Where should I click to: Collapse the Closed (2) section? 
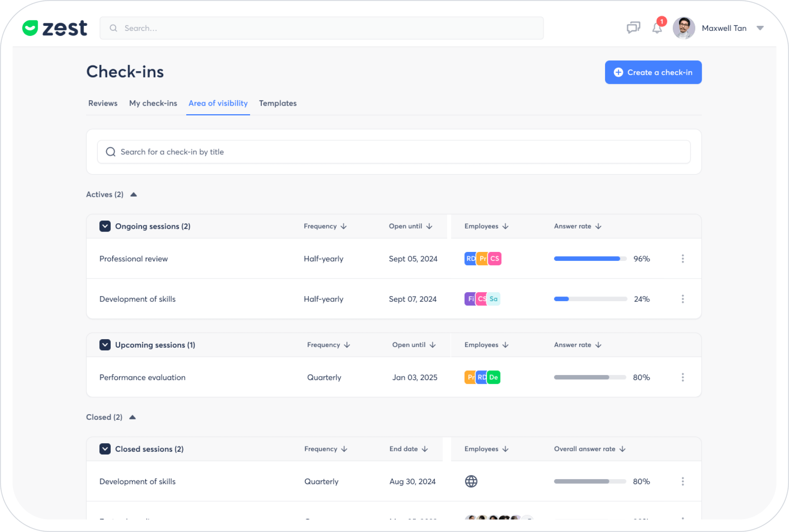tap(132, 417)
